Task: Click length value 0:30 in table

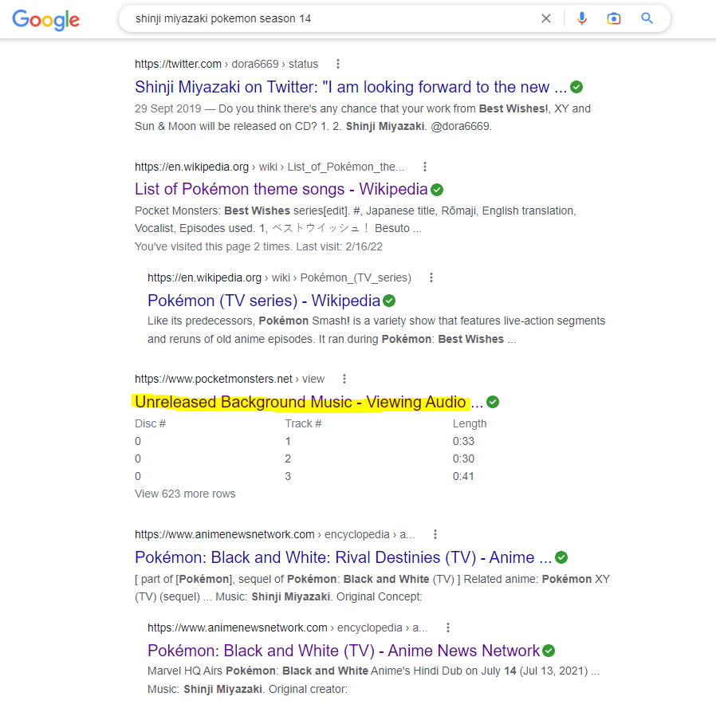Action: coord(463,458)
